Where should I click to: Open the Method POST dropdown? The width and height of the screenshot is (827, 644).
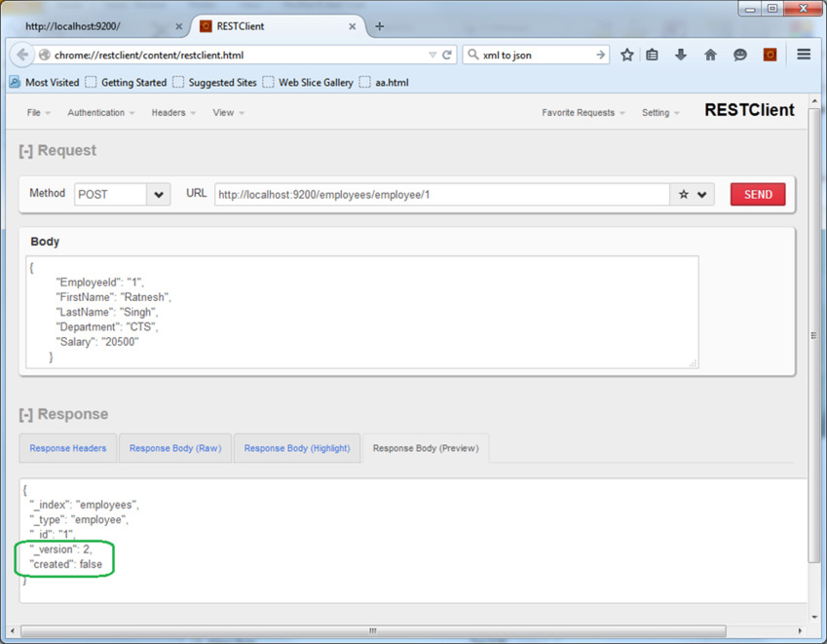point(158,194)
